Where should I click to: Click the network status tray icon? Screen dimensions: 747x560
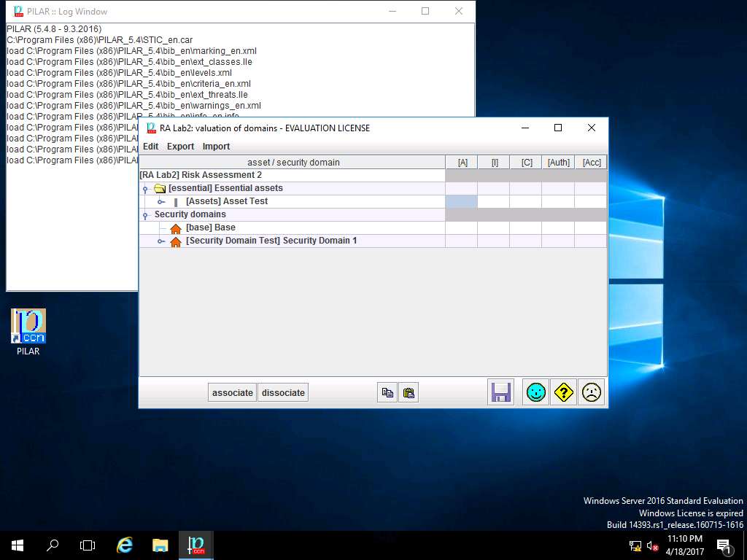(635, 545)
